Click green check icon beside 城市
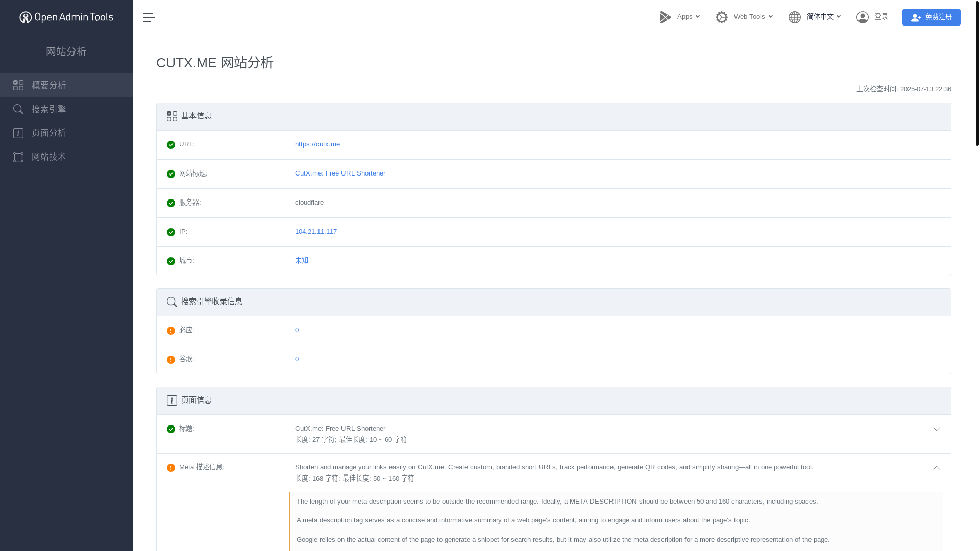Viewport: 980px width, 551px height. [171, 261]
